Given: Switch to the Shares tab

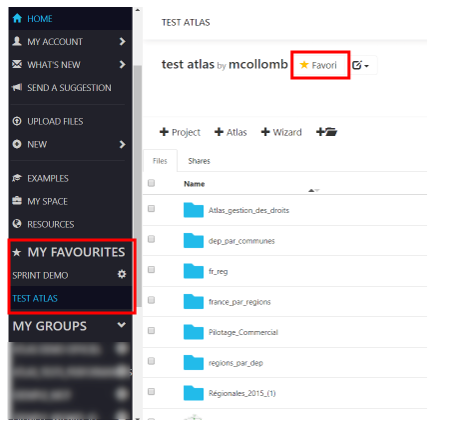Looking at the screenshot, I should coord(199,161).
